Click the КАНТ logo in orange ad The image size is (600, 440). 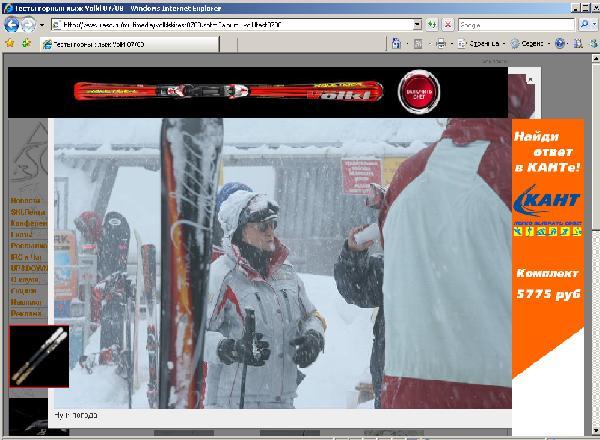click(547, 201)
